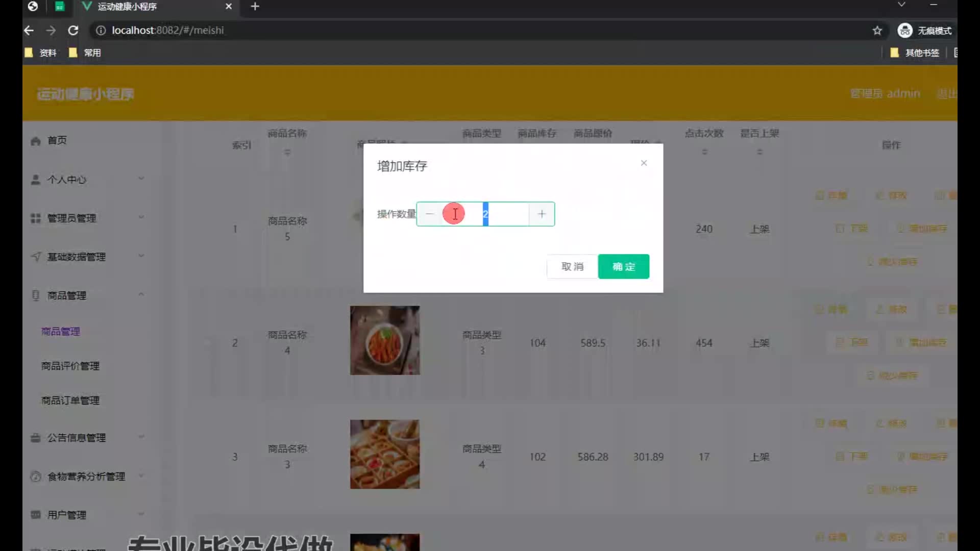Close the 增加库存 dialog with X
Image resolution: width=980 pixels, height=551 pixels.
644,163
